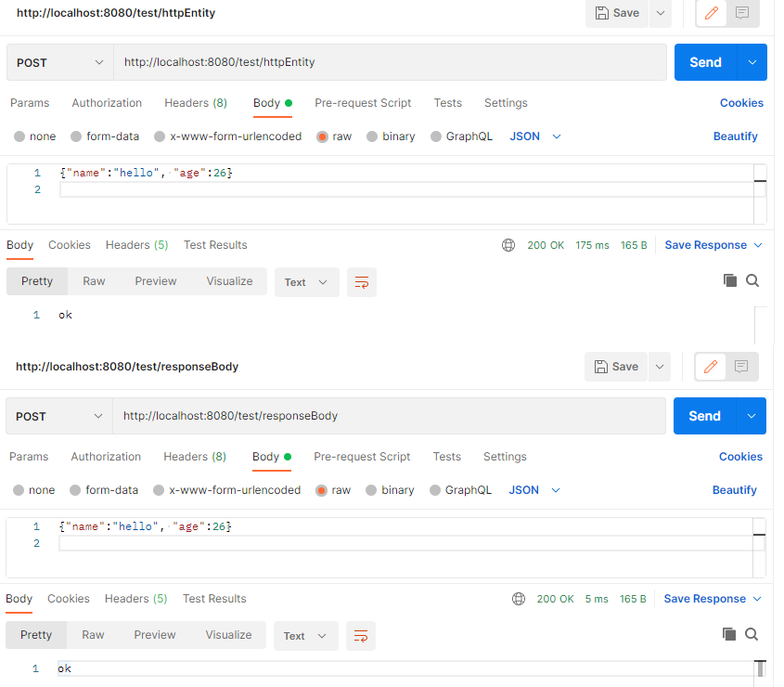
Task: Open JSON format dropdown in responseBody request
Action: click(534, 490)
